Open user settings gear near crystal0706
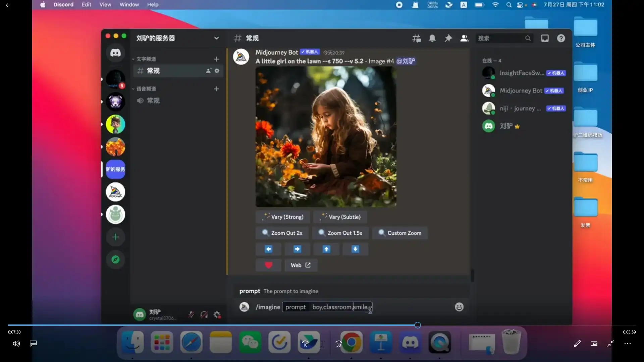 [x=217, y=315]
